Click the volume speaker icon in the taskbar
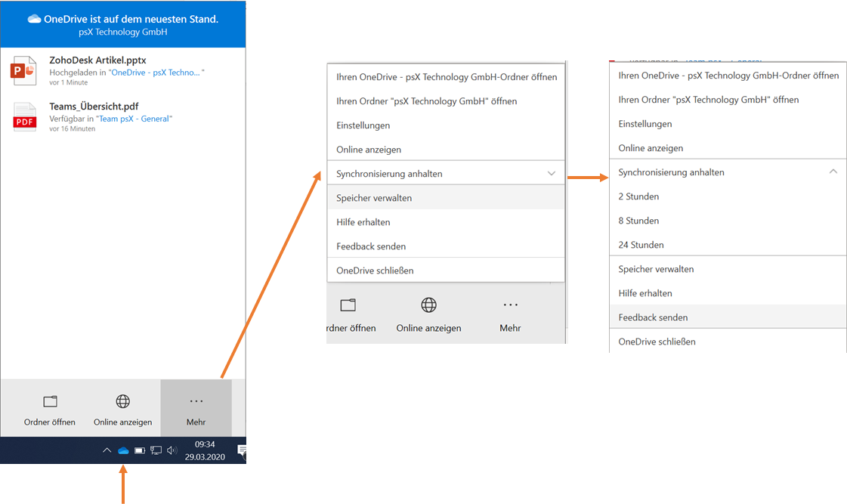The height and width of the screenshot is (504, 847). [172, 450]
